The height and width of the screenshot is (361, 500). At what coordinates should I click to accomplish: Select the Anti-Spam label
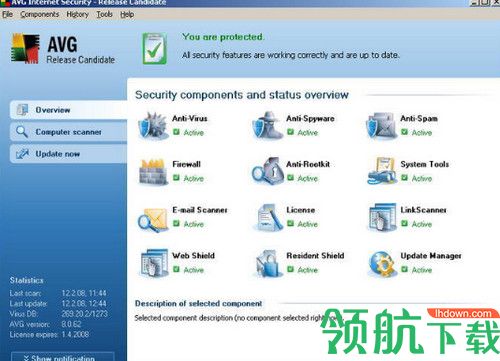click(x=419, y=118)
